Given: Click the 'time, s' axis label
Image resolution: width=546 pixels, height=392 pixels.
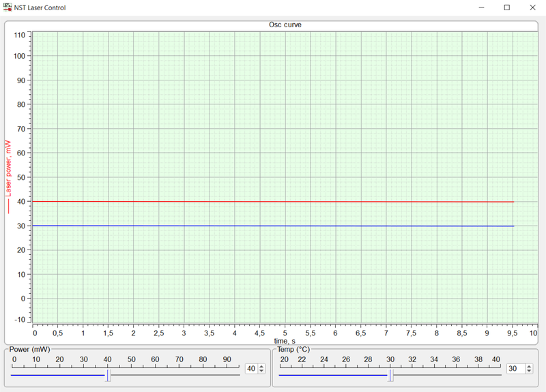Looking at the screenshot, I should (x=285, y=341).
